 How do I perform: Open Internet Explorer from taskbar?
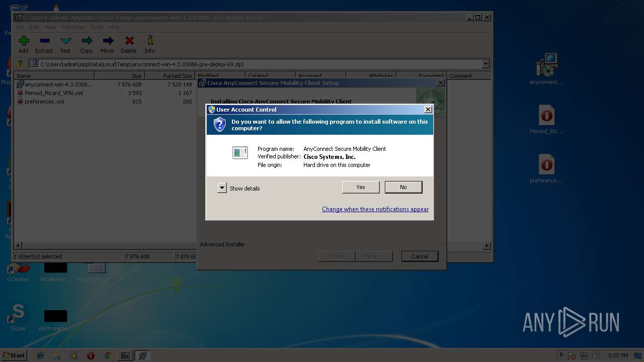click(x=40, y=355)
